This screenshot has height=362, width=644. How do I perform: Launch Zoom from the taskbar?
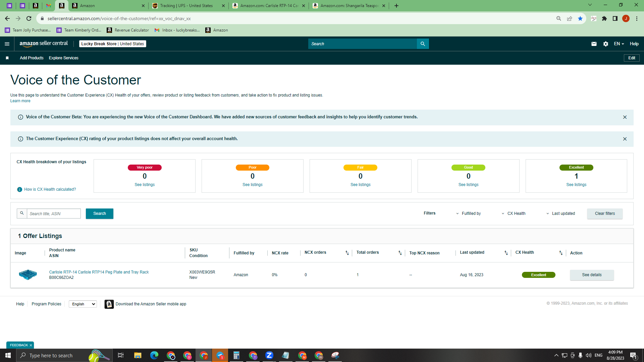pos(269,355)
